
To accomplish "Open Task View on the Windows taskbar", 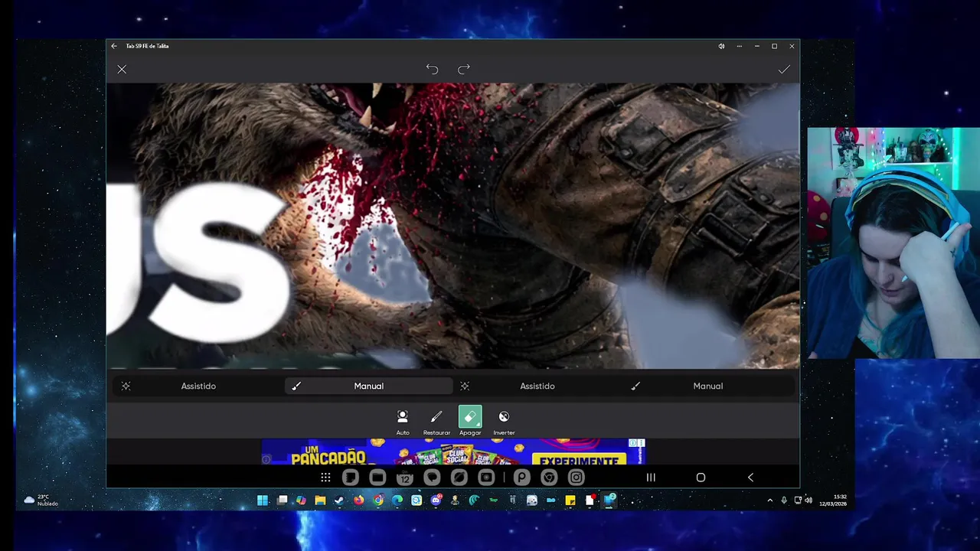I will [x=282, y=500].
